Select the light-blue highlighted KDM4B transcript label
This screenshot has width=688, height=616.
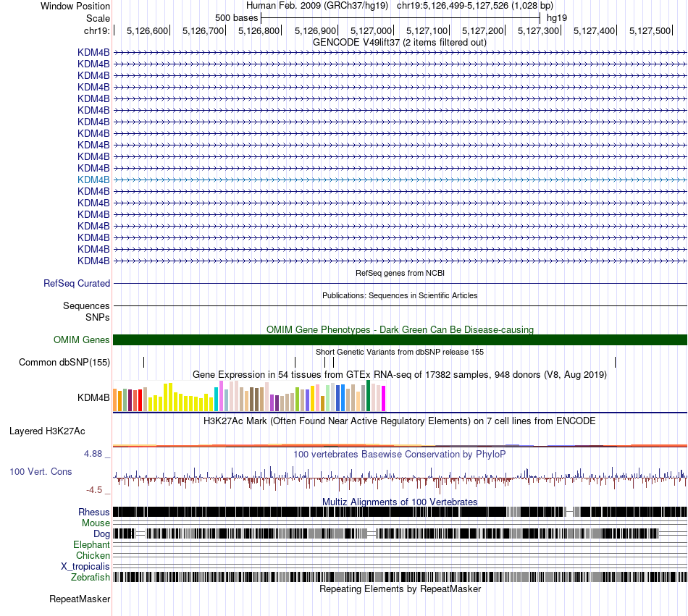click(93, 180)
